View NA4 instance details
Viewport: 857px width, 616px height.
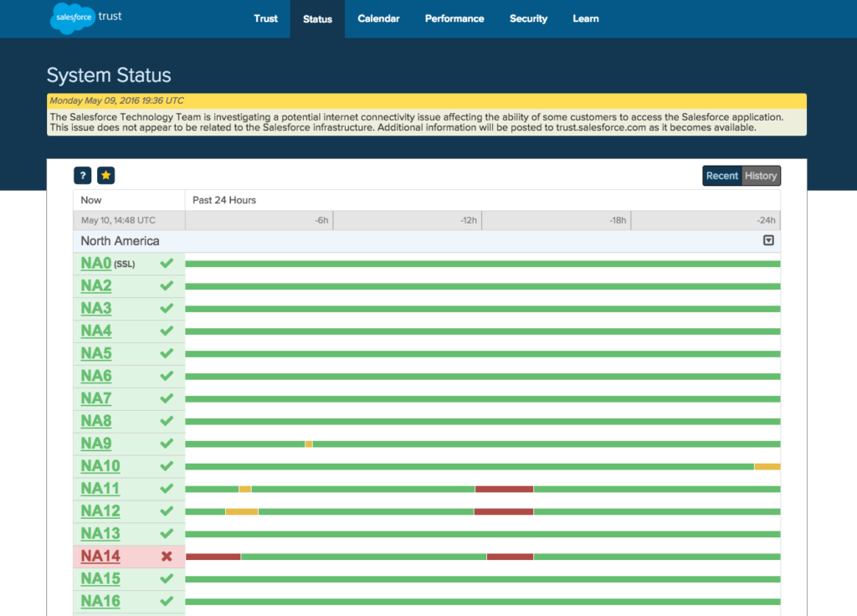96,331
